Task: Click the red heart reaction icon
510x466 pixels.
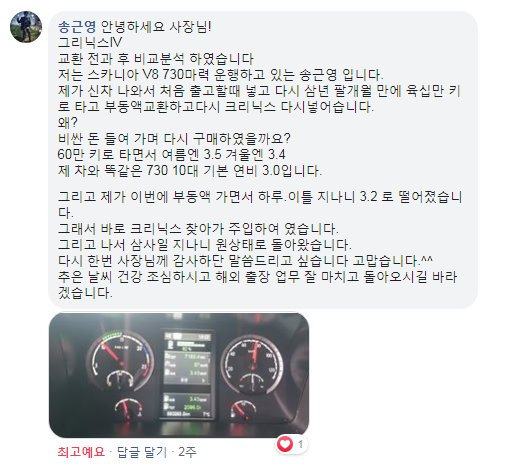Action: (x=285, y=444)
